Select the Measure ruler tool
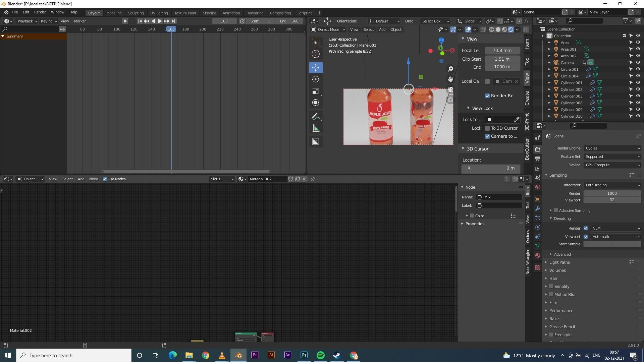 [x=315, y=128]
